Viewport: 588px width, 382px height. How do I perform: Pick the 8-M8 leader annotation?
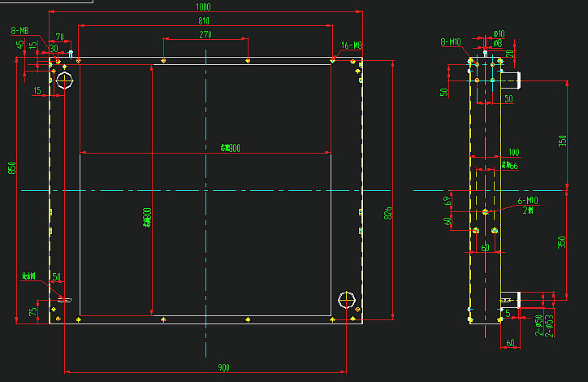(19, 30)
